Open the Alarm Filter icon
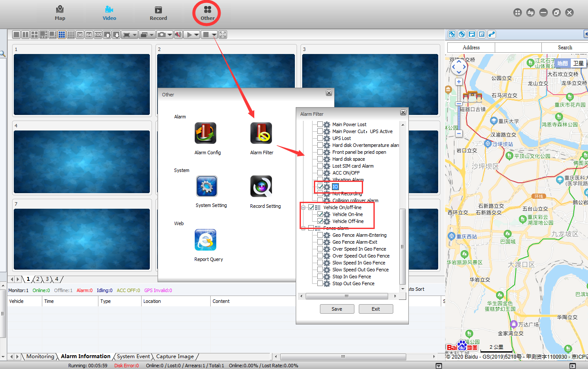588x369 pixels. (261, 133)
